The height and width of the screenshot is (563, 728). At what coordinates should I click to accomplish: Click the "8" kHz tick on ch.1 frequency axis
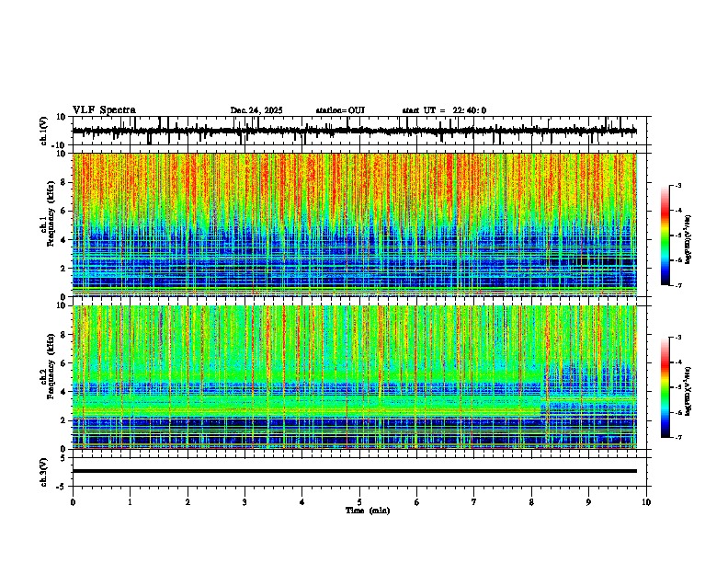pyautogui.click(x=63, y=182)
